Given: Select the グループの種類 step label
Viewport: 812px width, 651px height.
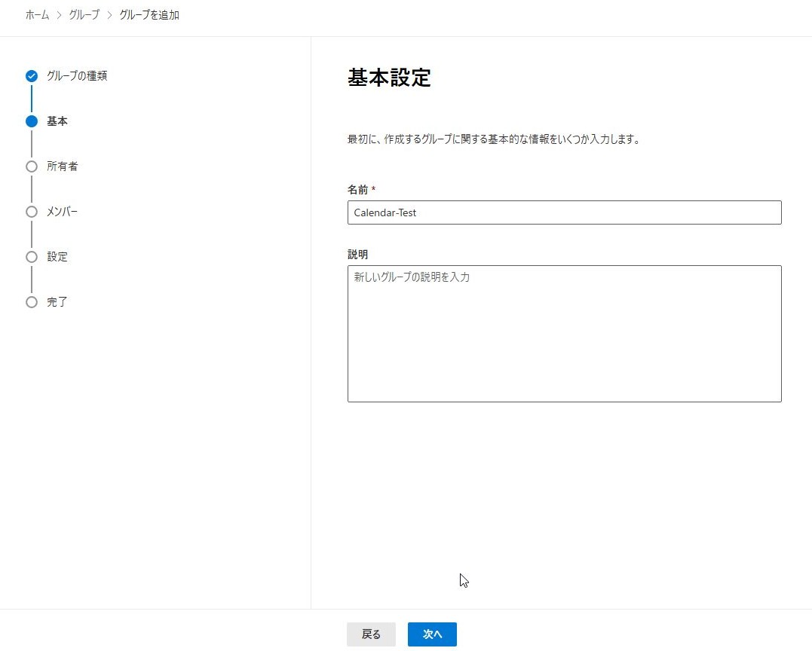Looking at the screenshot, I should pos(77,76).
